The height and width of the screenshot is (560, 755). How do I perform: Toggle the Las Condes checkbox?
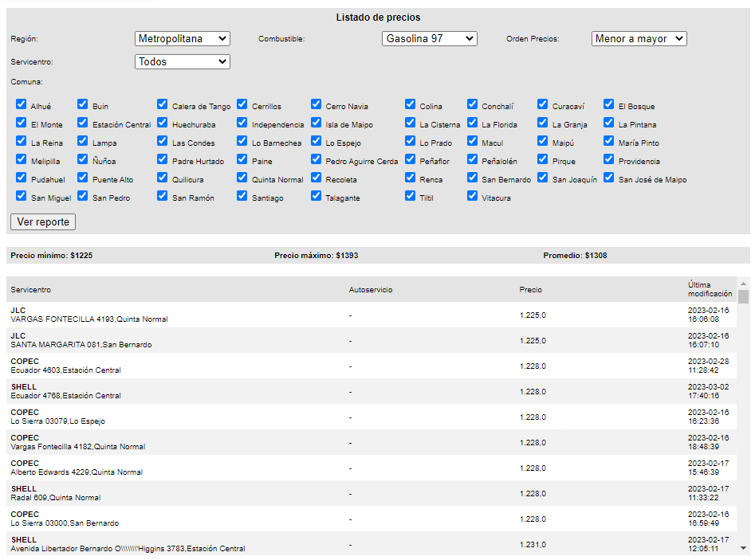pos(163,141)
